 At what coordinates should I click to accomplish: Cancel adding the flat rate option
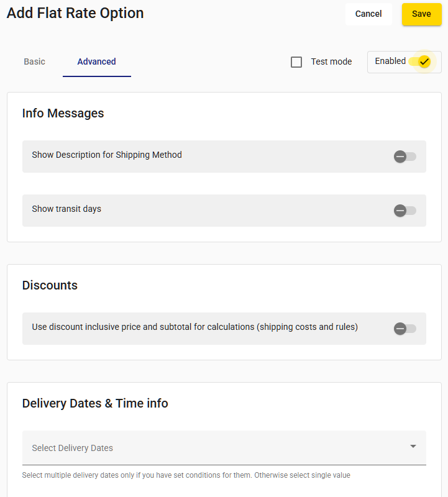tap(368, 14)
